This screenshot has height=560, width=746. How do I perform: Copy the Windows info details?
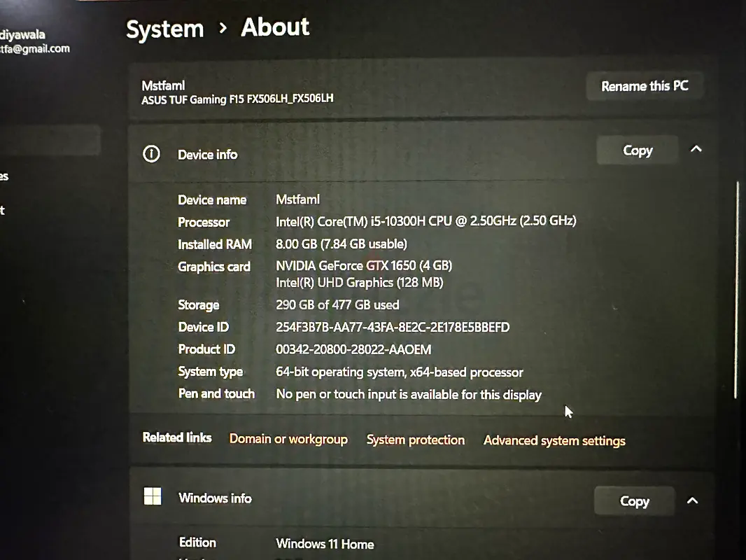[x=635, y=501]
